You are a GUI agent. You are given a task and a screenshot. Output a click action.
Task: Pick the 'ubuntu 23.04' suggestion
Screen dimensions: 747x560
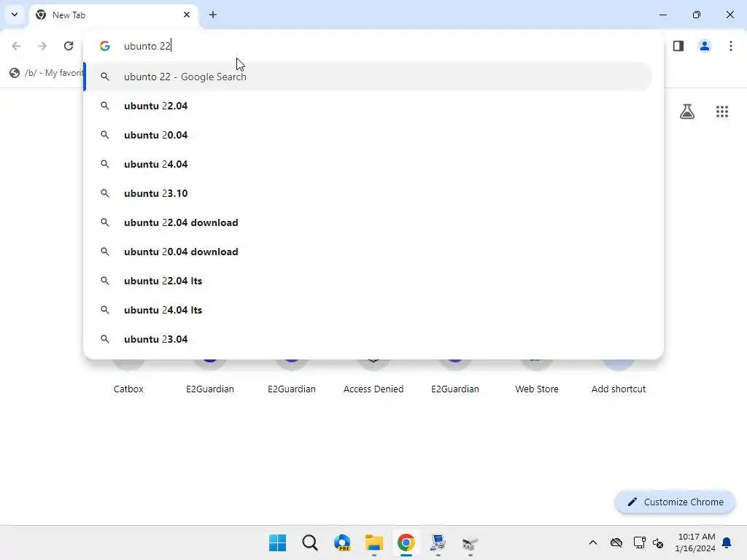pyautogui.click(x=368, y=339)
